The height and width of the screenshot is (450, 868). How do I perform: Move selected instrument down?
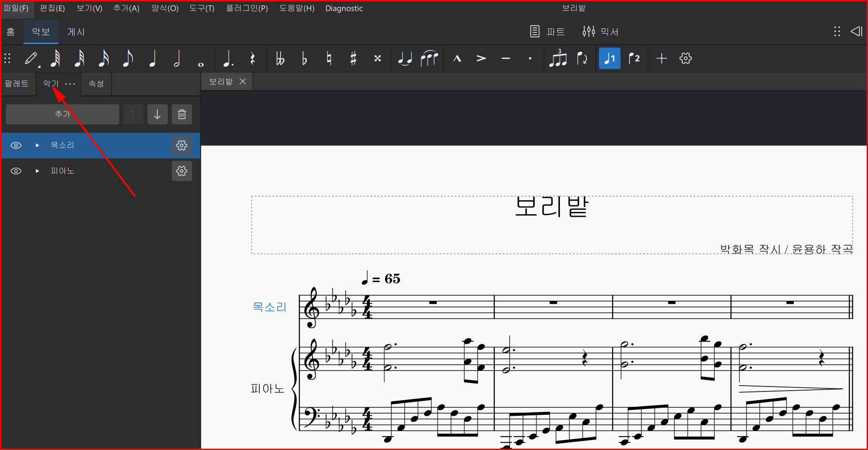coord(157,114)
